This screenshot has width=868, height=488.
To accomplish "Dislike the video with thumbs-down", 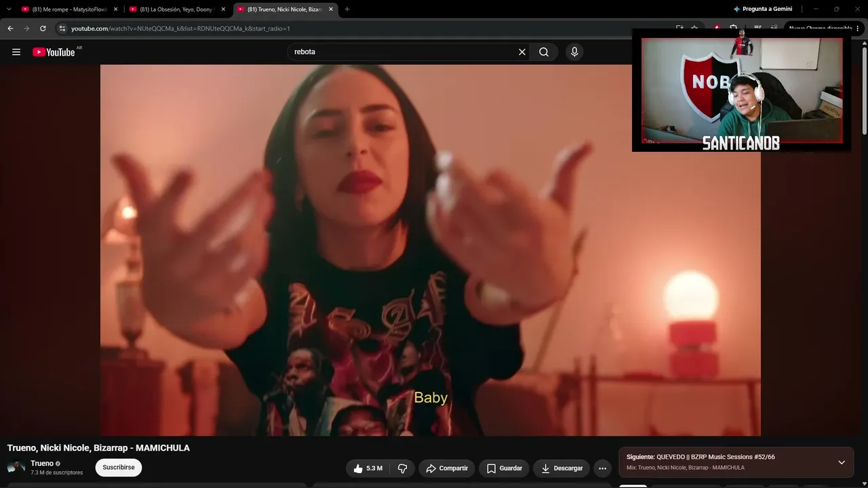I will [402, 468].
